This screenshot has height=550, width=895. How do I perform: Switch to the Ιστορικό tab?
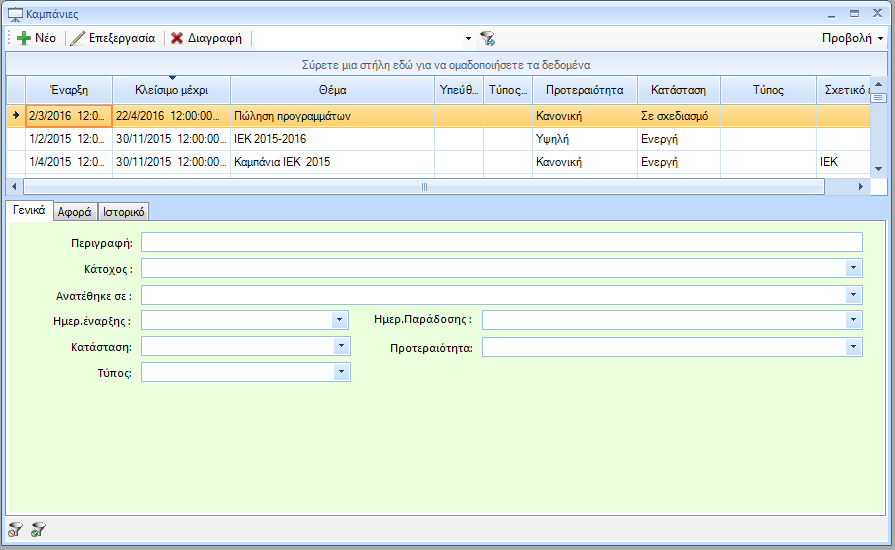point(124,211)
